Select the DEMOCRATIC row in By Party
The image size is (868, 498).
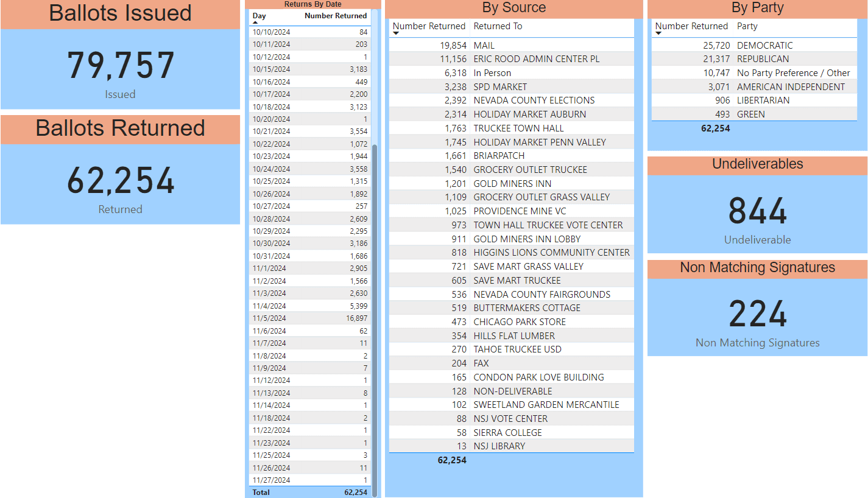(x=755, y=45)
